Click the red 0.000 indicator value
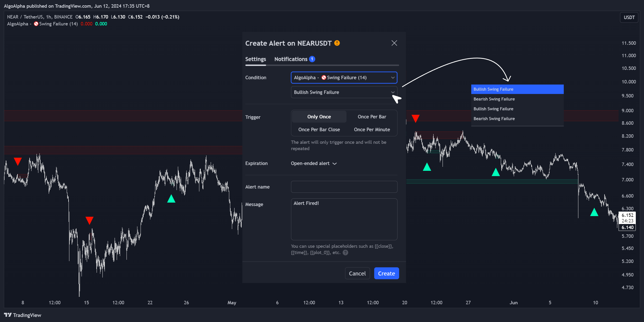This screenshot has height=322, width=644. 87,24
